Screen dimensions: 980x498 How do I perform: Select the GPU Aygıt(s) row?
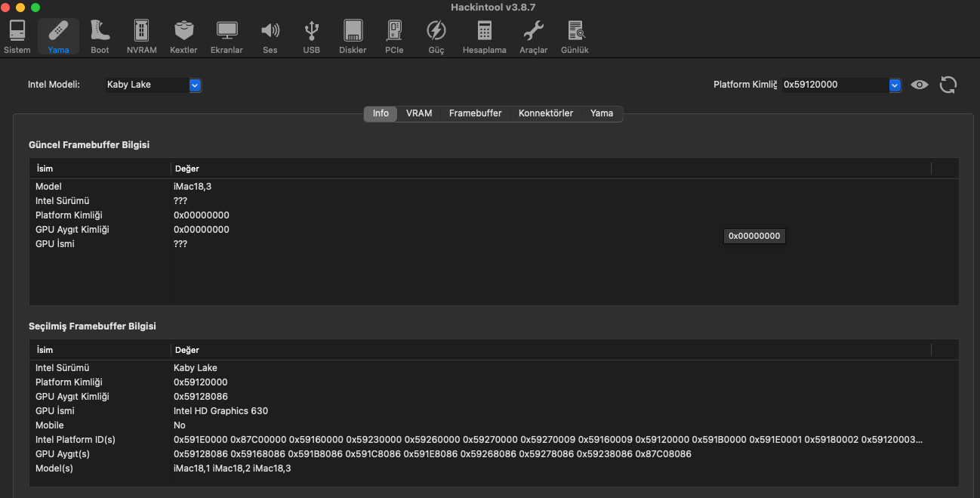coord(494,453)
